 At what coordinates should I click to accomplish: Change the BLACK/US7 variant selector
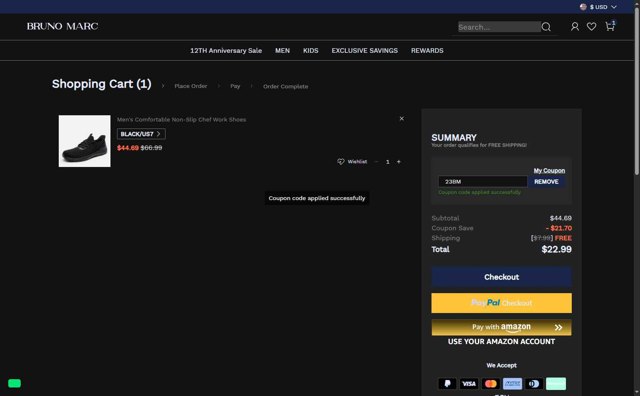(x=141, y=134)
